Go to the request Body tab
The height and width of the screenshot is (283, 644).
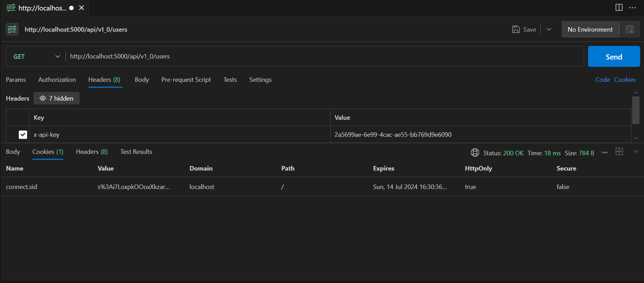click(x=142, y=80)
